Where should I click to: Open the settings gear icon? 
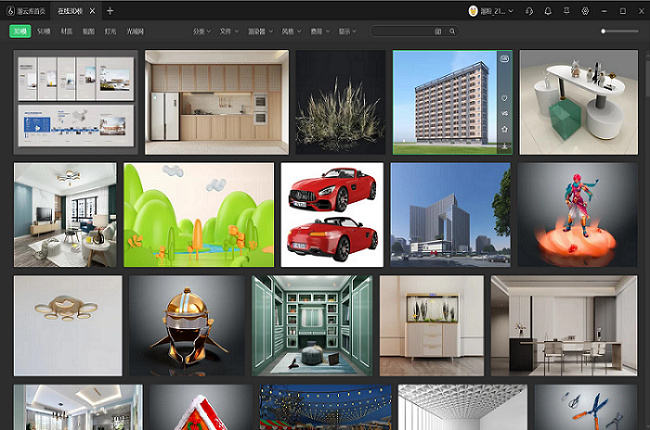(585, 11)
